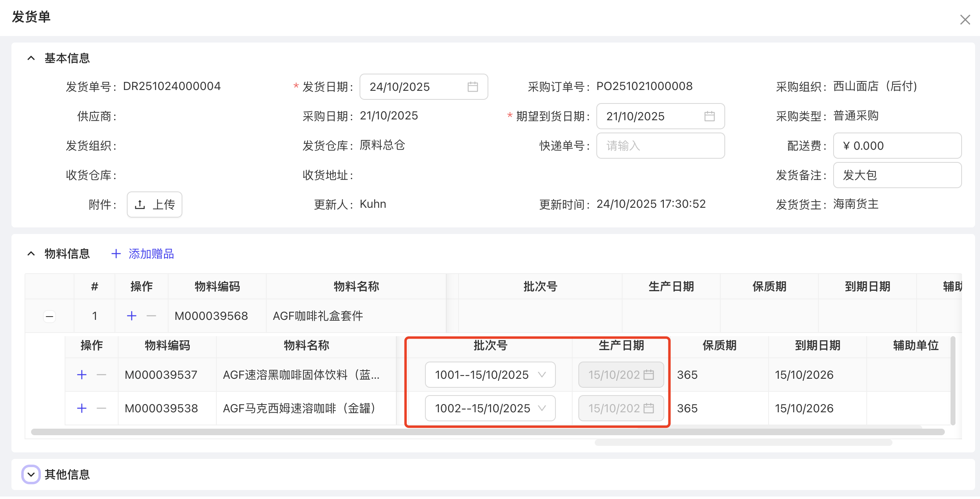The height and width of the screenshot is (499, 980).
Task: Close the 发货单 dialog
Action: click(x=965, y=20)
